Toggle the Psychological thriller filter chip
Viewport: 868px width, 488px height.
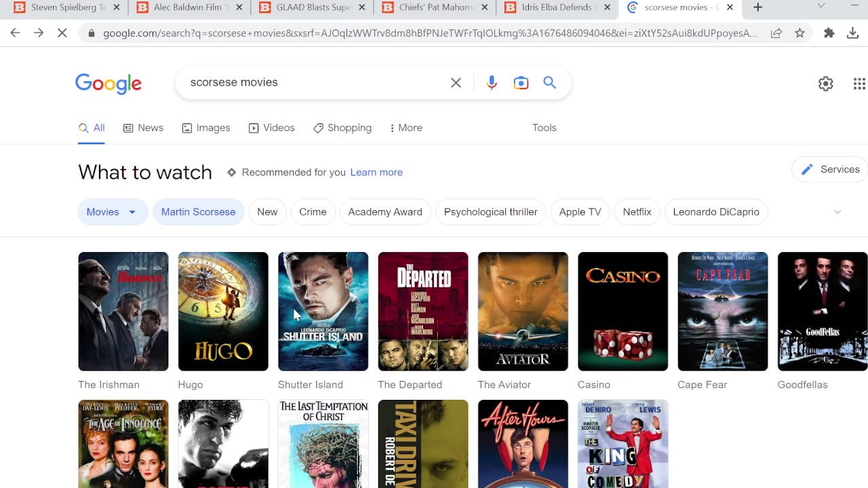coord(490,212)
